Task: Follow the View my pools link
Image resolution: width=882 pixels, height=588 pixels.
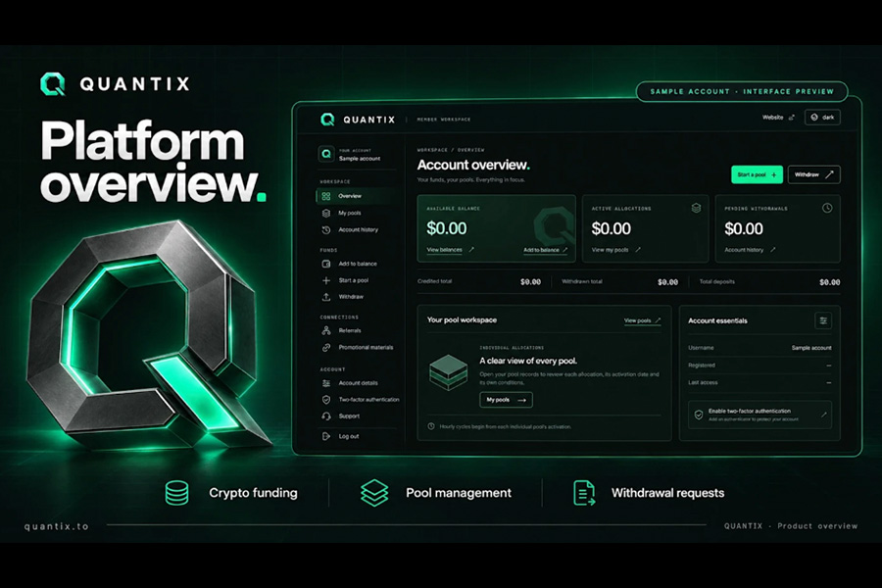Action: click(x=616, y=250)
